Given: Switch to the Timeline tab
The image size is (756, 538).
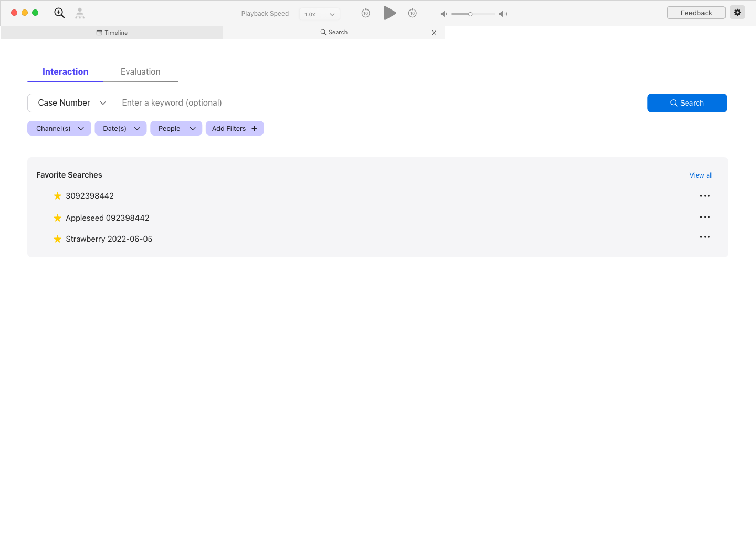Looking at the screenshot, I should (x=112, y=32).
